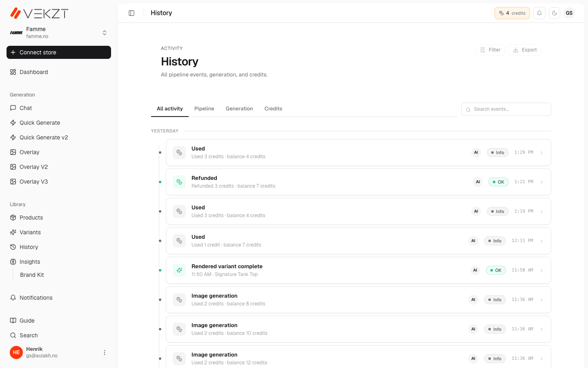Open Search in the sidebar
Screen dimensions: 588x368
point(59,335)
